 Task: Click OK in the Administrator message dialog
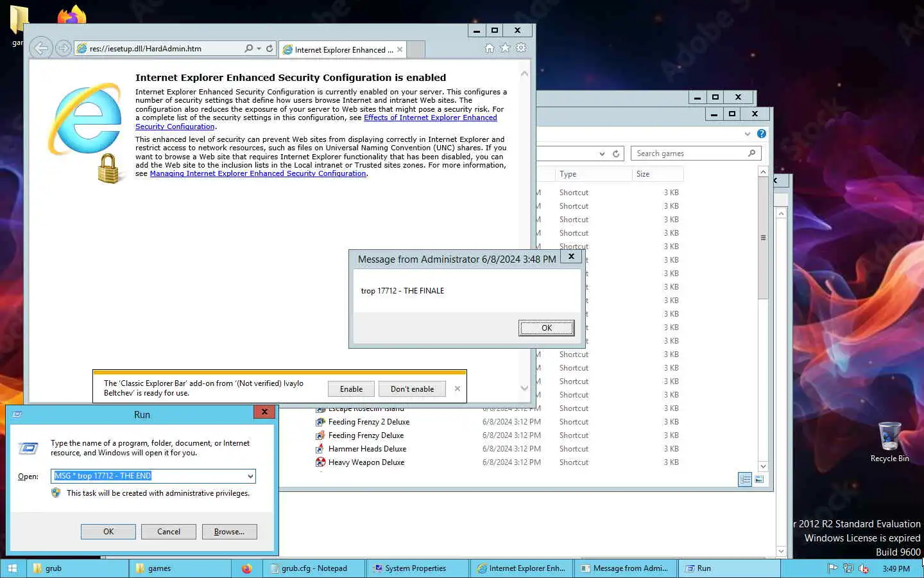point(546,328)
